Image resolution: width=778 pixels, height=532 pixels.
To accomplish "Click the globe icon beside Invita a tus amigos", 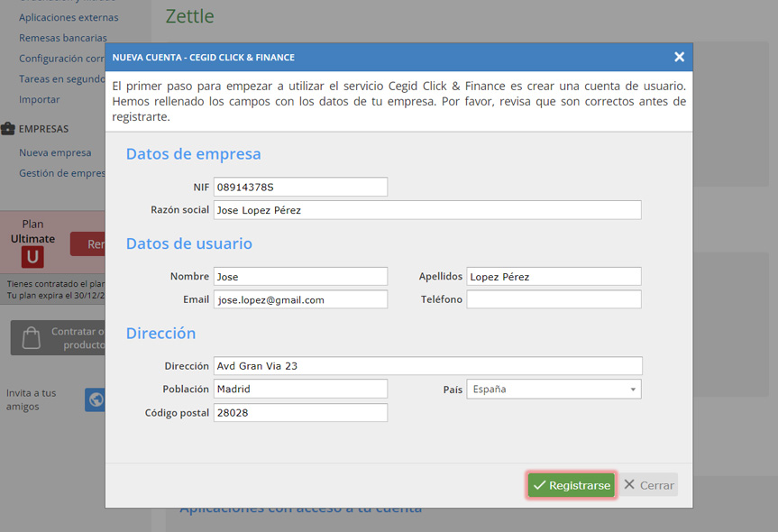I will 96,399.
